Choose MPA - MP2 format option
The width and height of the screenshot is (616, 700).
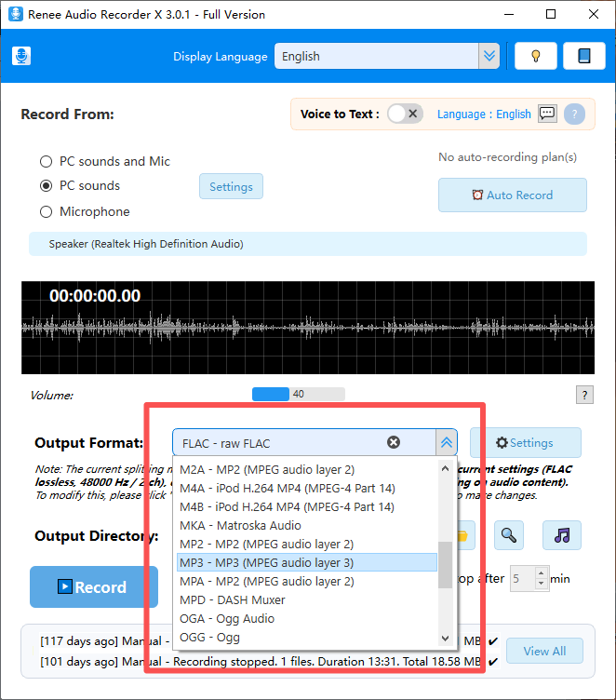(x=307, y=581)
